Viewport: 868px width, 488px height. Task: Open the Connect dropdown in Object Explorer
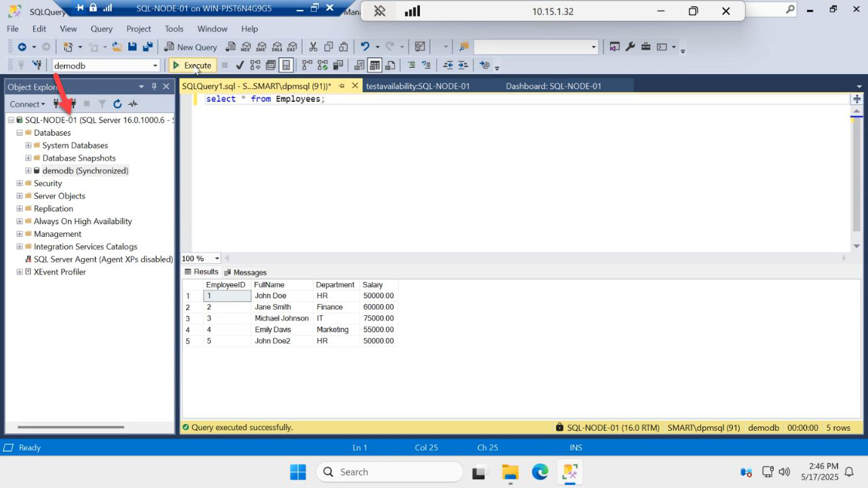tap(28, 104)
